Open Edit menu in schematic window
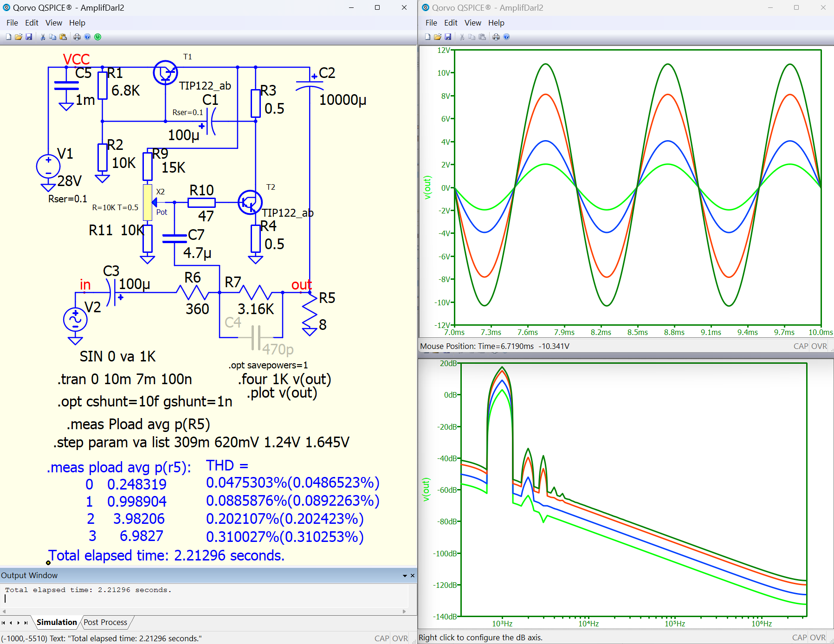834x644 pixels. [32, 23]
